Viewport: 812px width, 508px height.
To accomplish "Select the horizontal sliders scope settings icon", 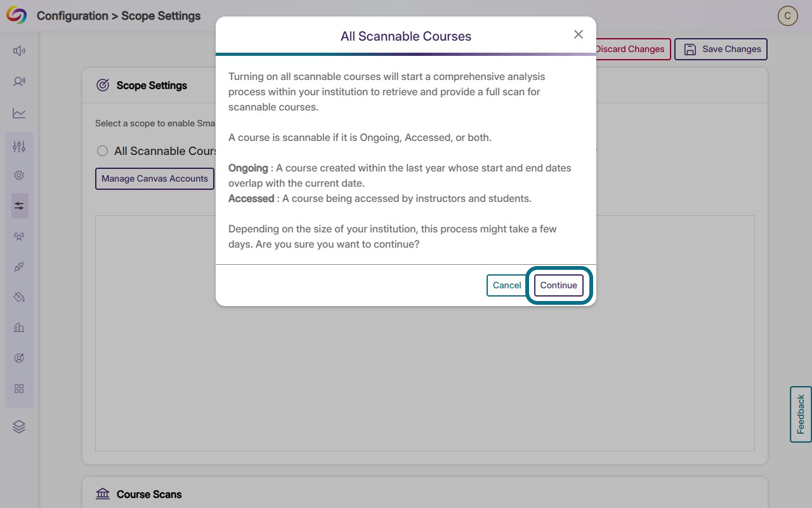I will pyautogui.click(x=20, y=206).
